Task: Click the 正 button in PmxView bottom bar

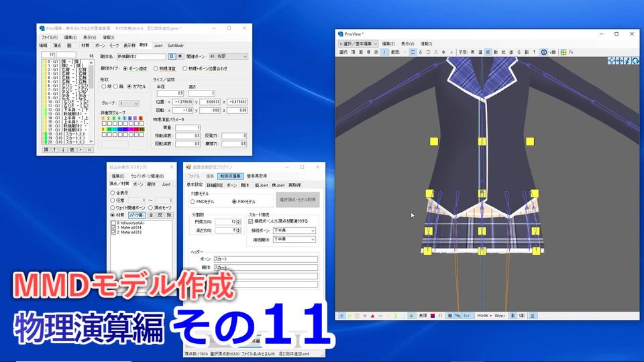Action: coord(532,316)
